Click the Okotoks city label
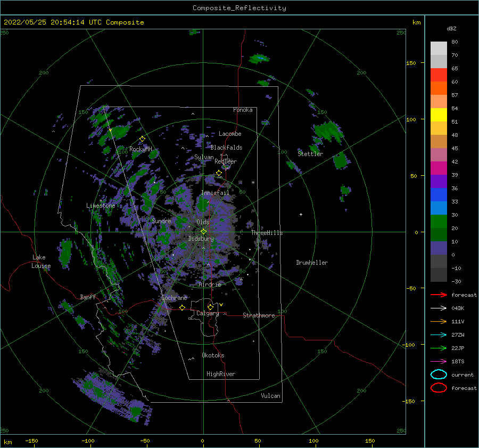 (x=213, y=355)
